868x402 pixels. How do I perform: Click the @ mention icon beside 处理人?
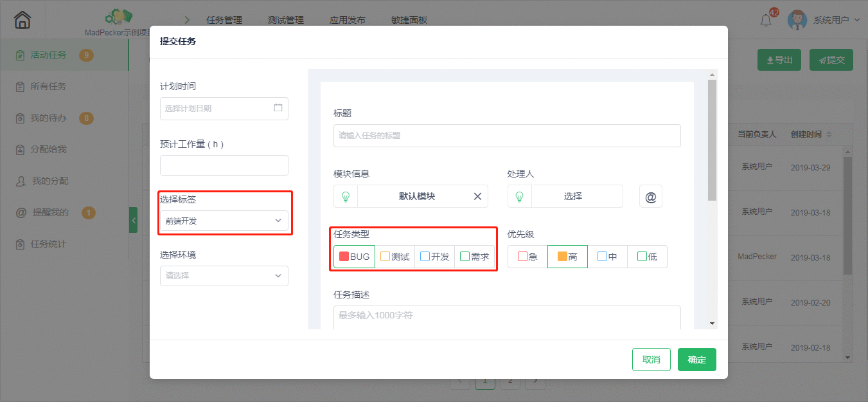click(x=650, y=196)
